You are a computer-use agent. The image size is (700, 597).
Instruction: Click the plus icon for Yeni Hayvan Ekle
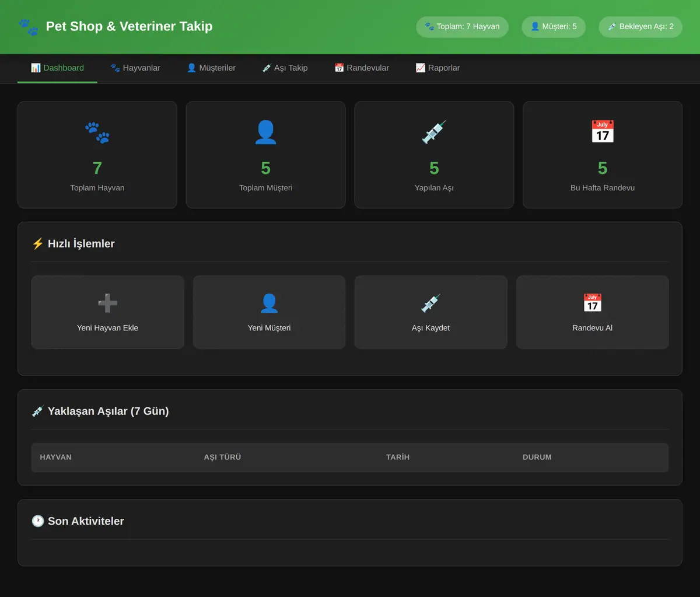click(108, 303)
